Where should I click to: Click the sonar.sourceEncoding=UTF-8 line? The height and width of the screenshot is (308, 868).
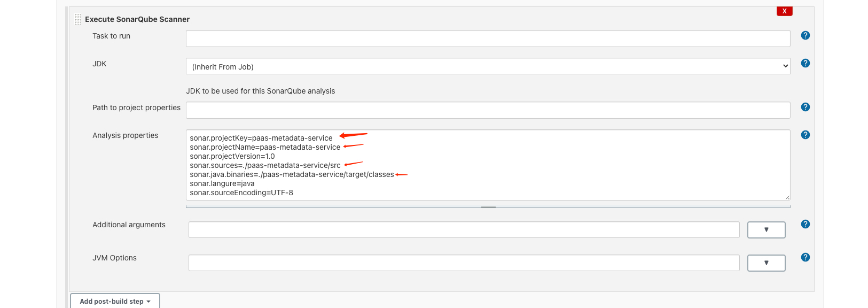click(x=241, y=192)
